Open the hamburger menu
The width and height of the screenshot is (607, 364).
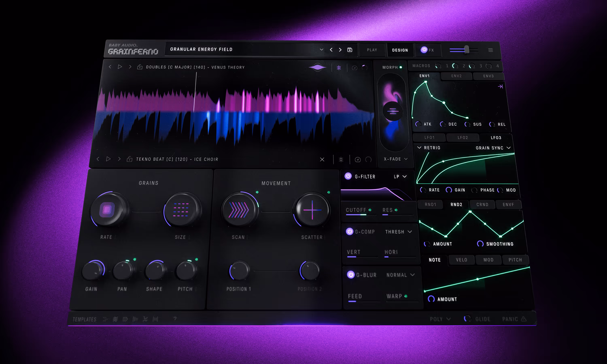[x=490, y=50]
